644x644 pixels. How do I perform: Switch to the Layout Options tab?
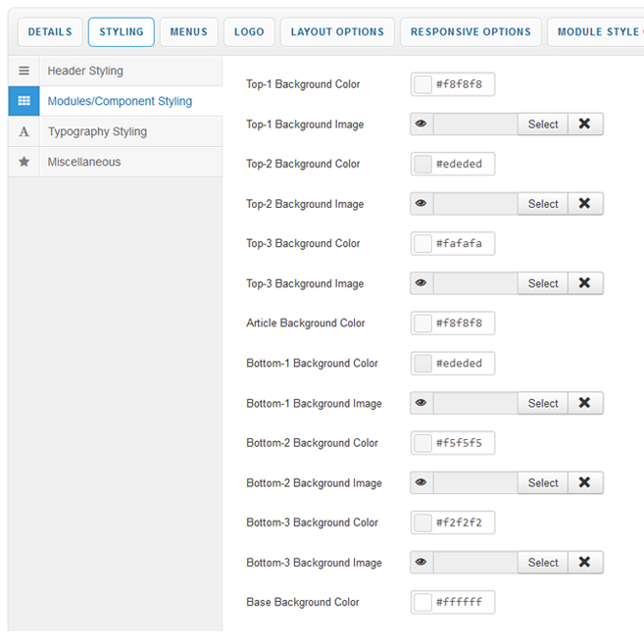337,32
